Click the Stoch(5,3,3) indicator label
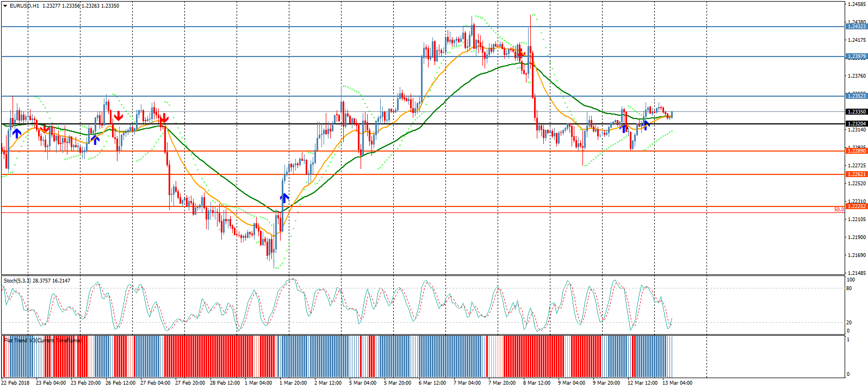 [x=17, y=281]
